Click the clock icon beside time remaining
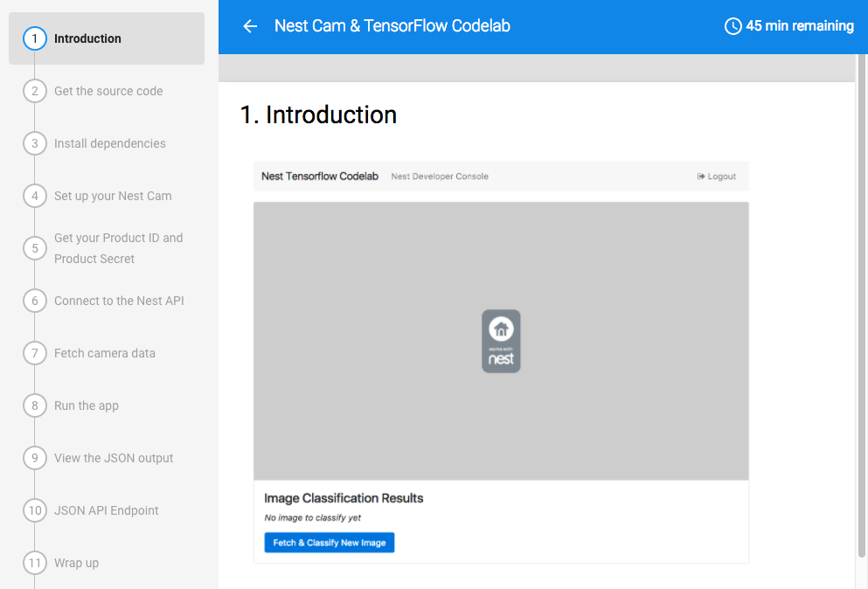This screenshot has width=868, height=589. (733, 26)
